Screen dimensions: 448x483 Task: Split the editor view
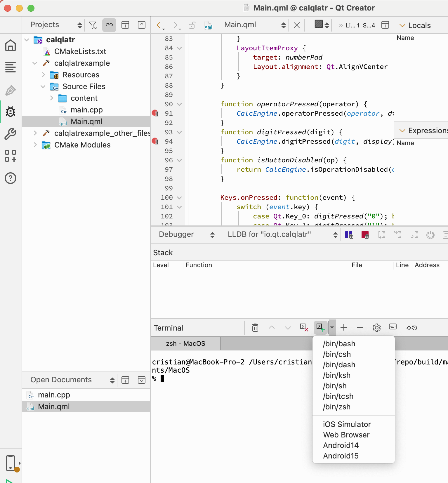(385, 25)
